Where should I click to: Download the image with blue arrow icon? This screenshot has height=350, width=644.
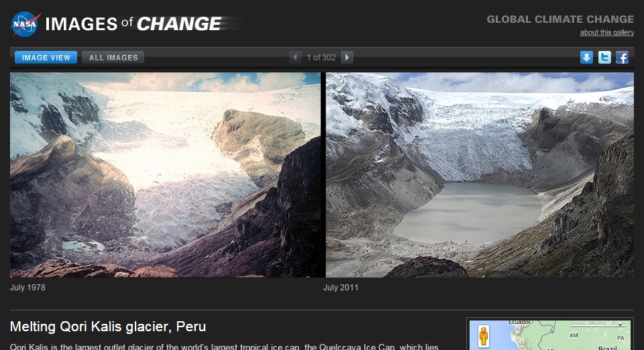coord(586,58)
